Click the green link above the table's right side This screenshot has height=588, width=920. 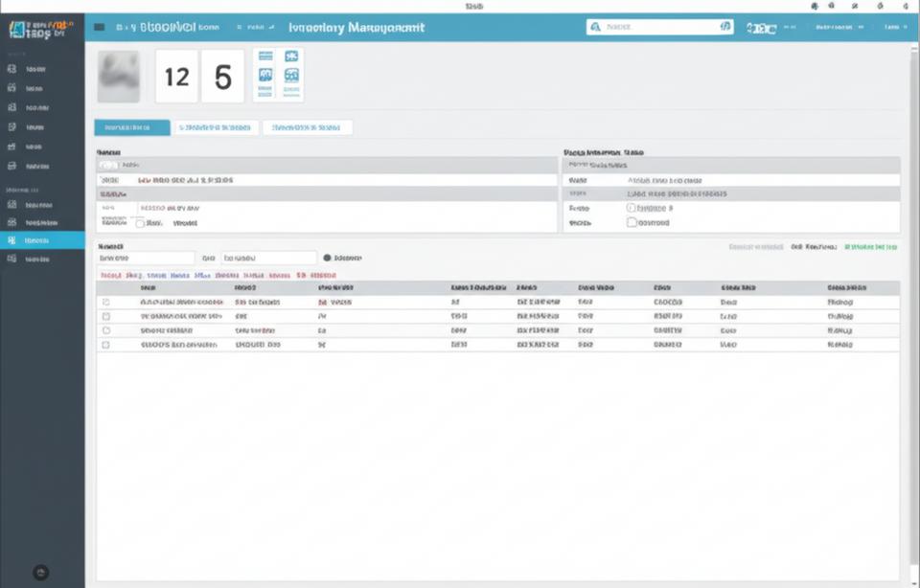[870, 247]
